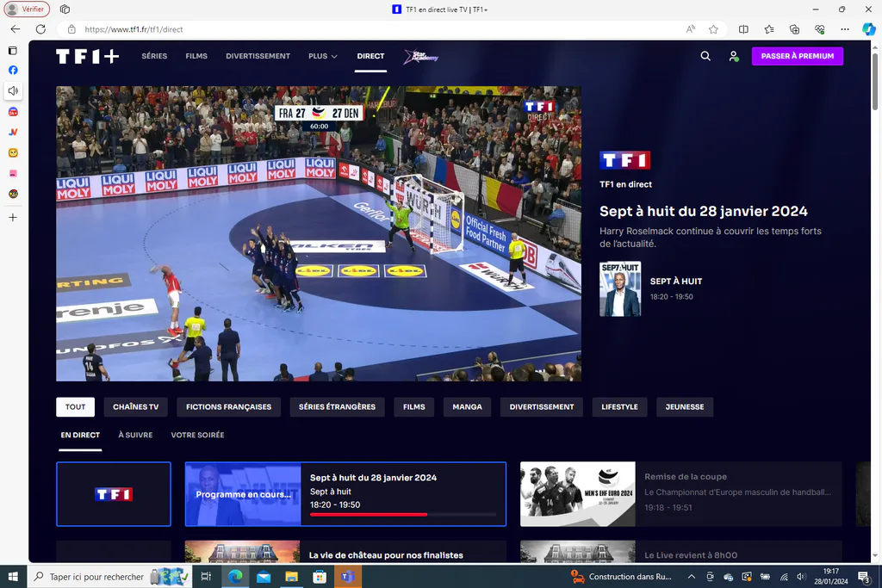
Task: Open the TF1+ search icon
Action: pos(705,56)
